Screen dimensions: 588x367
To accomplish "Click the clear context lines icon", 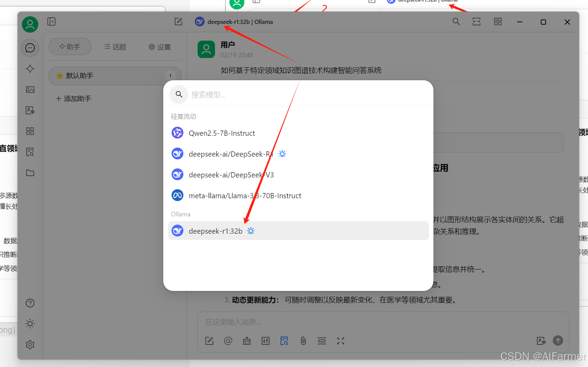I will click(322, 341).
